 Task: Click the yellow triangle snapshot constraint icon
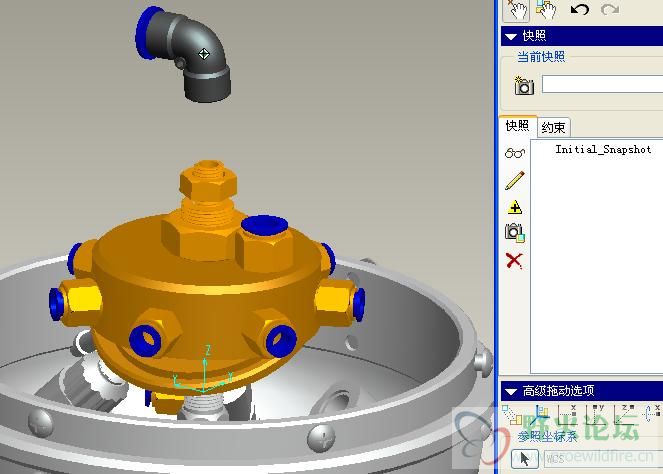515,207
